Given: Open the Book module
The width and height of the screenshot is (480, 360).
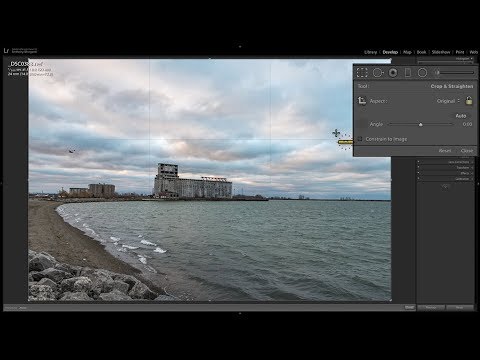Looking at the screenshot, I should pyautogui.click(x=421, y=52).
